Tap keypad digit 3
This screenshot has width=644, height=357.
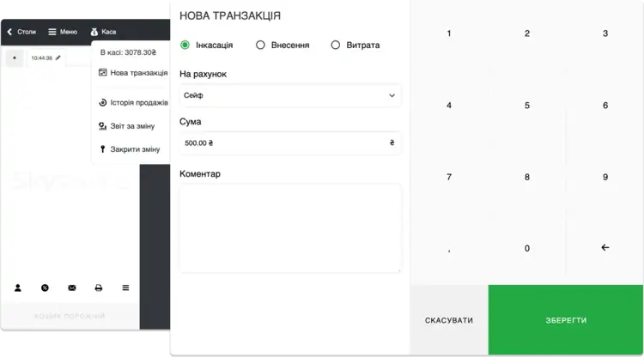point(605,33)
